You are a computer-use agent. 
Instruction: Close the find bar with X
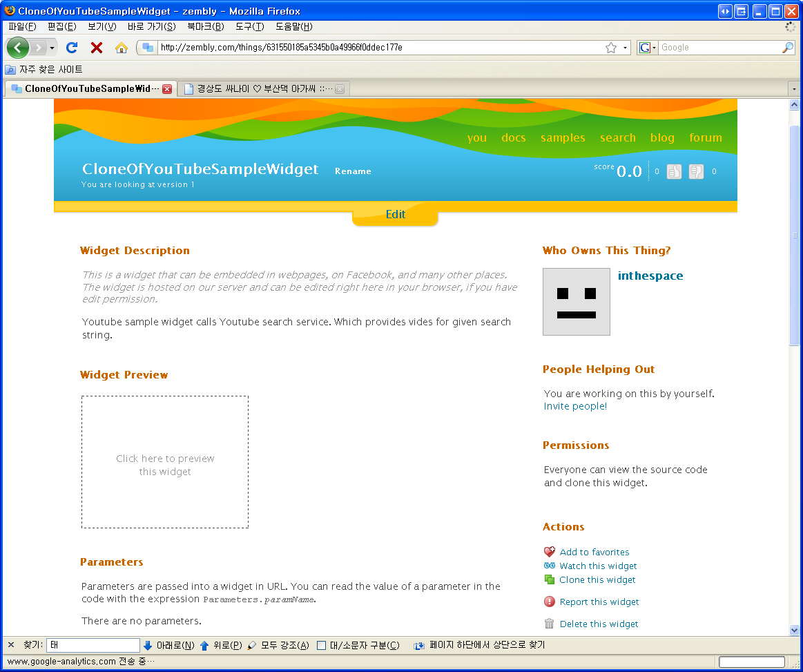coord(11,645)
